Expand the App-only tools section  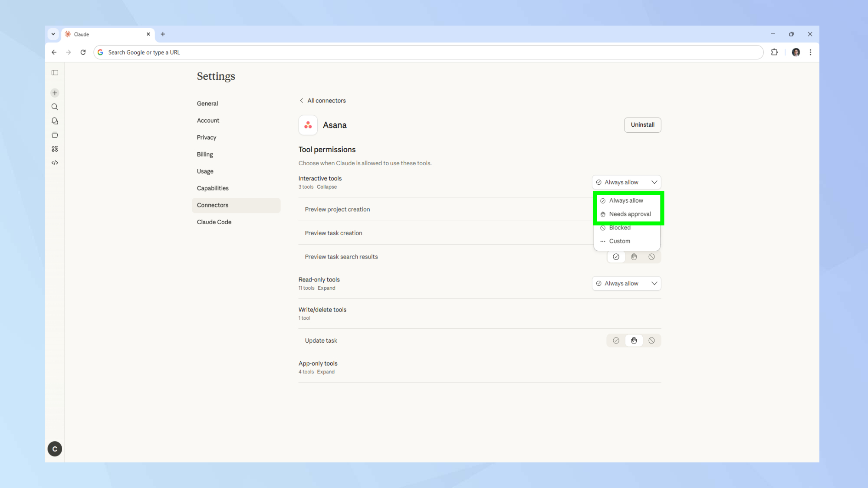[325, 372]
